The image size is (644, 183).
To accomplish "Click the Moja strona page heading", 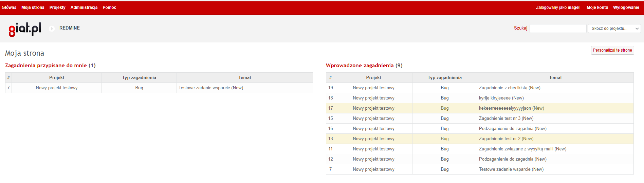I will [24, 53].
